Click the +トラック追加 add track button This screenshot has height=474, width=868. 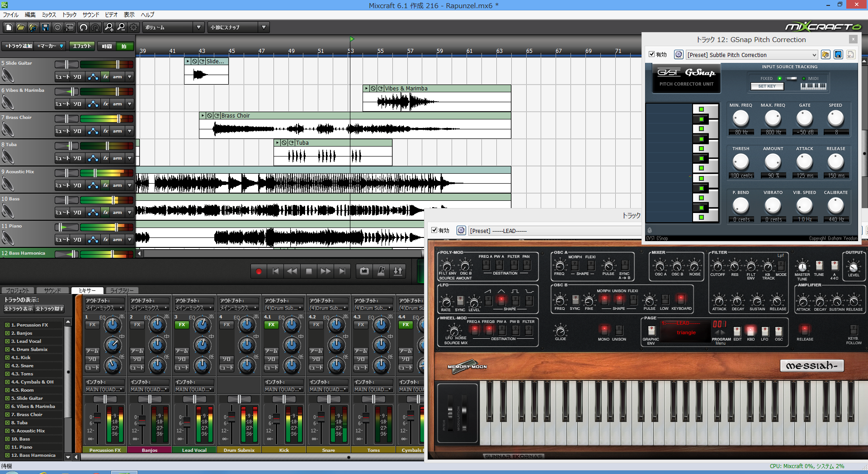pos(18,46)
